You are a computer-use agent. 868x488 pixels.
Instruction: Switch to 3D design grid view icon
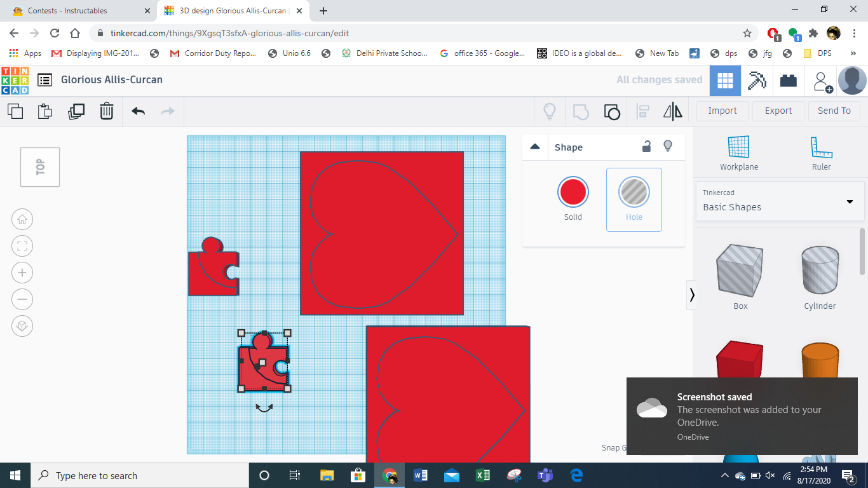point(725,81)
